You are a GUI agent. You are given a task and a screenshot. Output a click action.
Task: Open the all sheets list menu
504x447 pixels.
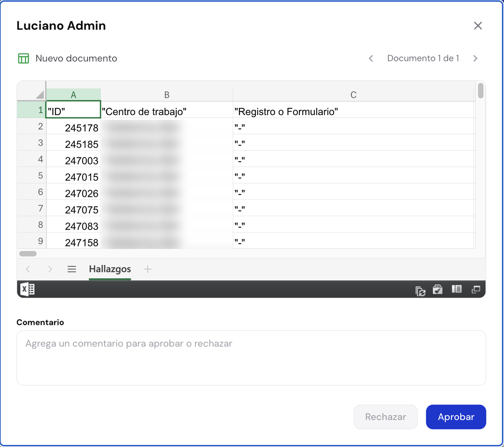point(72,269)
